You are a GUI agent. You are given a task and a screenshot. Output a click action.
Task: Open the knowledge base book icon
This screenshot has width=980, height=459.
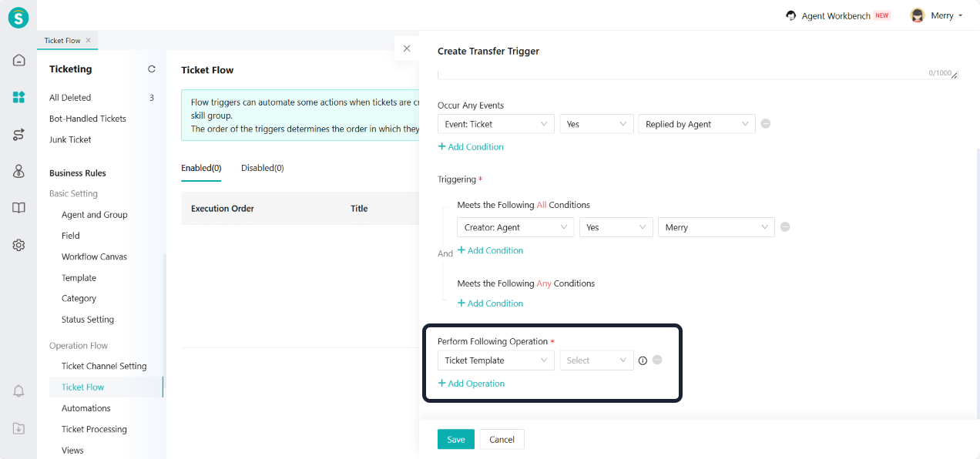(x=18, y=208)
